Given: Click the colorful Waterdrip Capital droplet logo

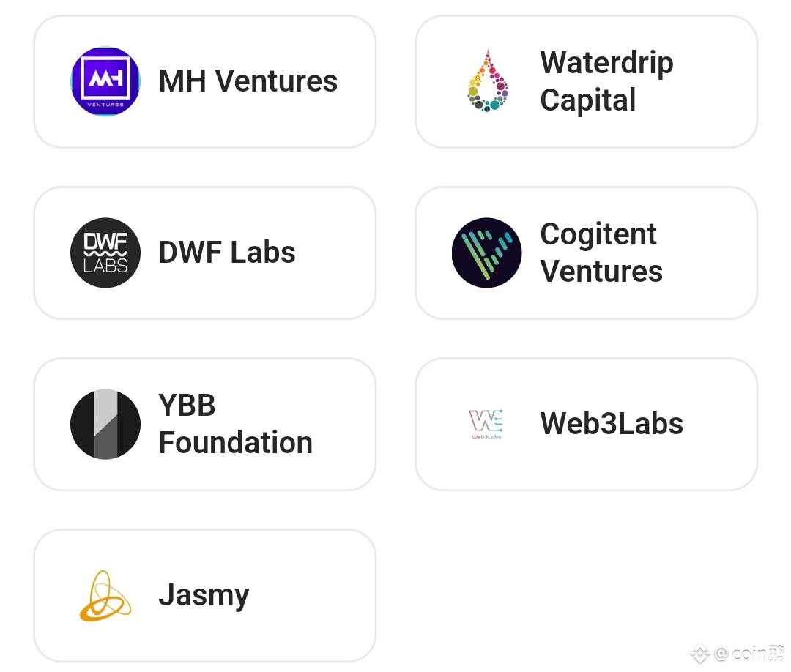Looking at the screenshot, I should [x=487, y=81].
